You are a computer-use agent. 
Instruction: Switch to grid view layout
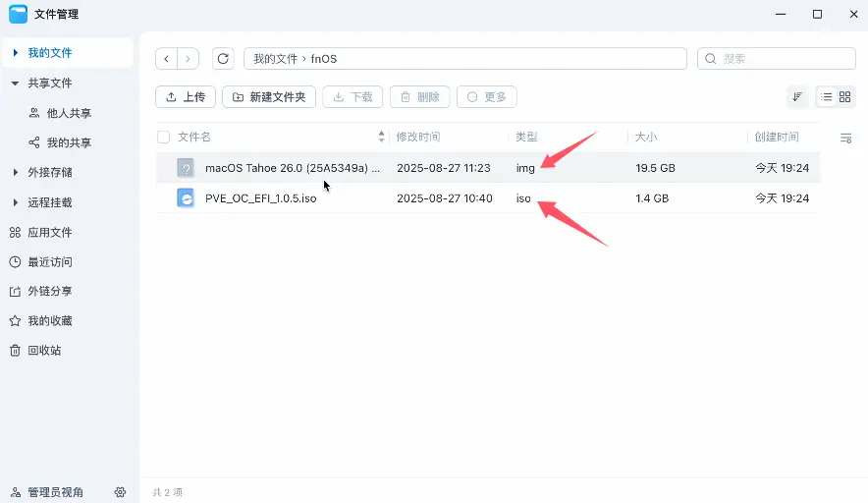(x=844, y=97)
